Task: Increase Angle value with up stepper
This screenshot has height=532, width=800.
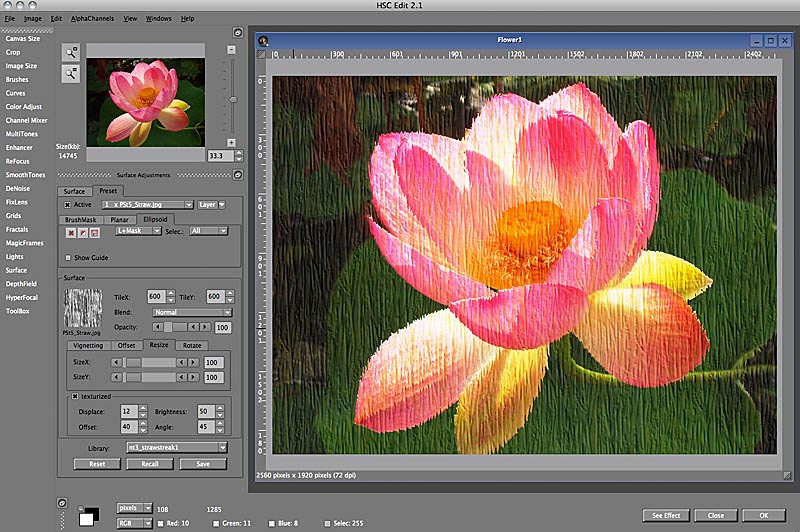Action: coord(220,423)
